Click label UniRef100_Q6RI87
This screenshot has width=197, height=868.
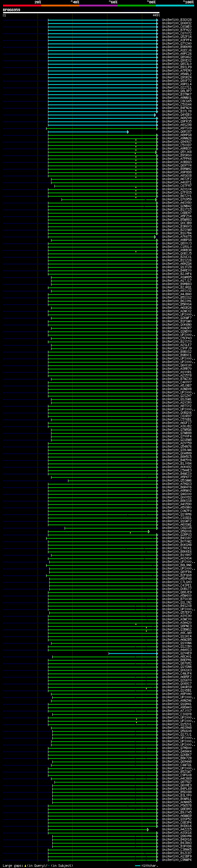coord(176,132)
